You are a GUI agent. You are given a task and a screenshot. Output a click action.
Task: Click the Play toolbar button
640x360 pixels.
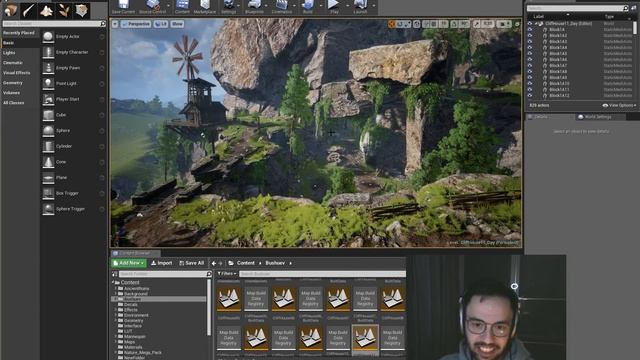[x=334, y=7]
